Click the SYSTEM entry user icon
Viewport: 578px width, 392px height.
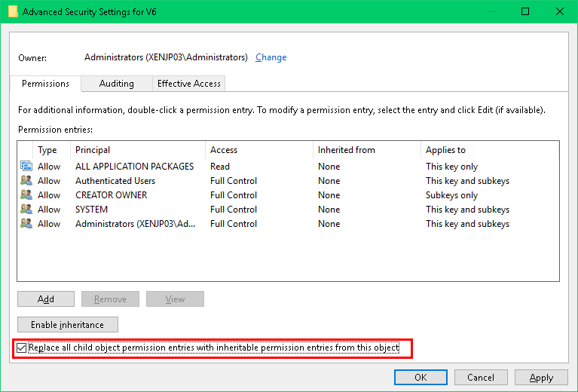tap(26, 210)
